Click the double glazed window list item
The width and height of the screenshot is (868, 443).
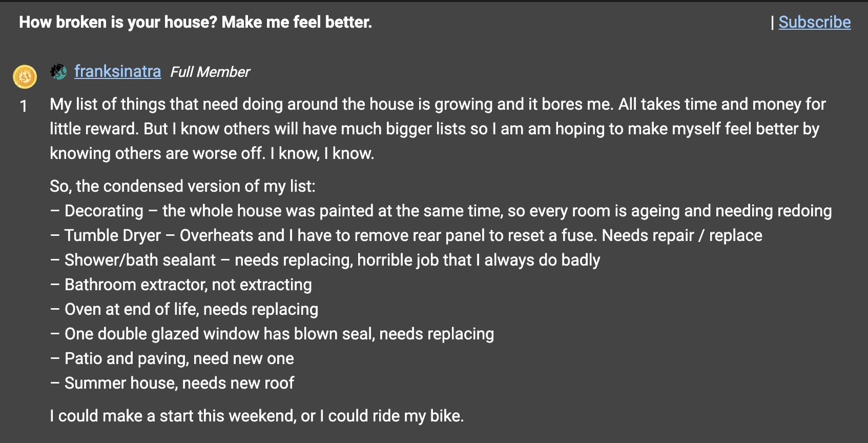272,334
